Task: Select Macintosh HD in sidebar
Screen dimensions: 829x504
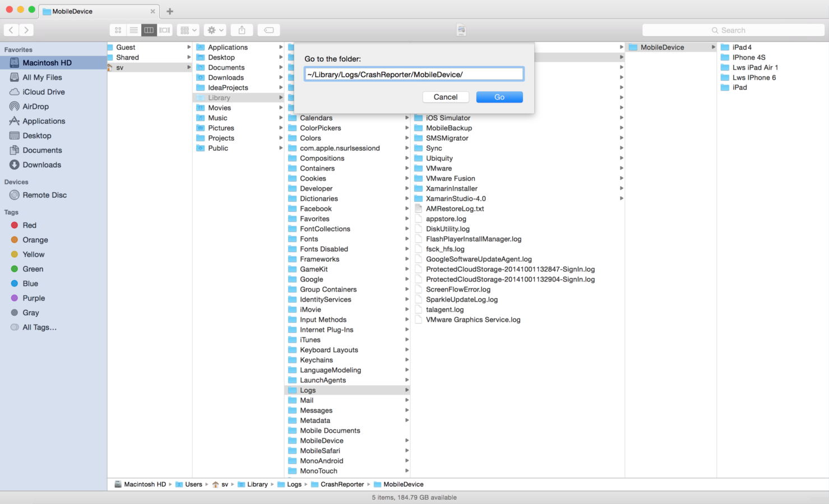Action: (x=53, y=63)
